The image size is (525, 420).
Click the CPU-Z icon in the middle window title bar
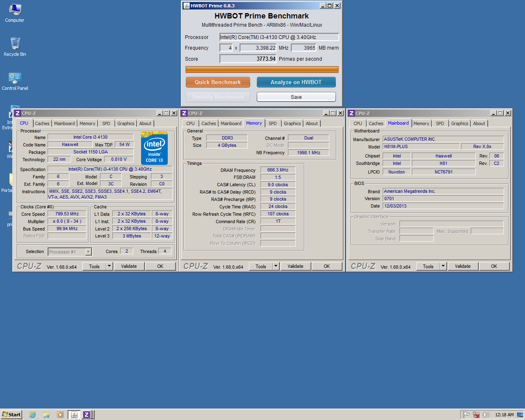click(x=184, y=113)
